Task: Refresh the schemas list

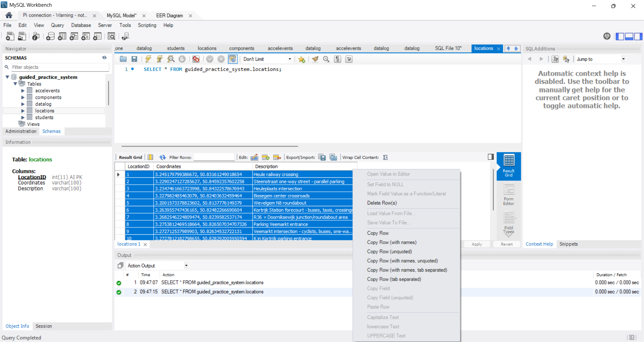Action: point(104,58)
